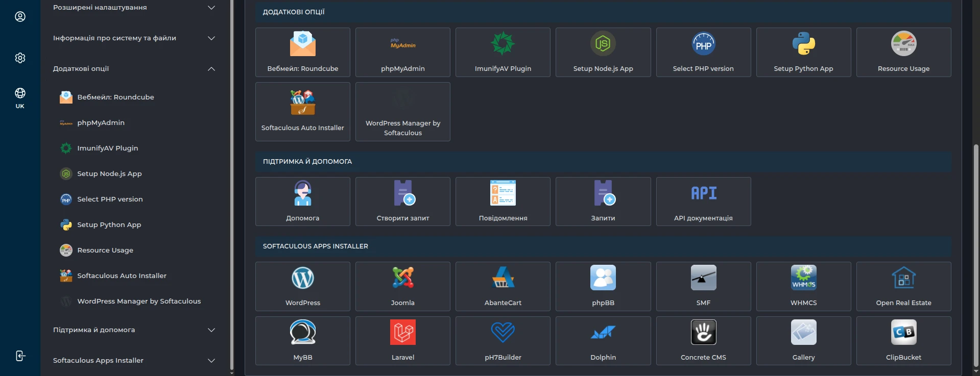Select the Gallery app tile
The image size is (980, 376).
(803, 341)
